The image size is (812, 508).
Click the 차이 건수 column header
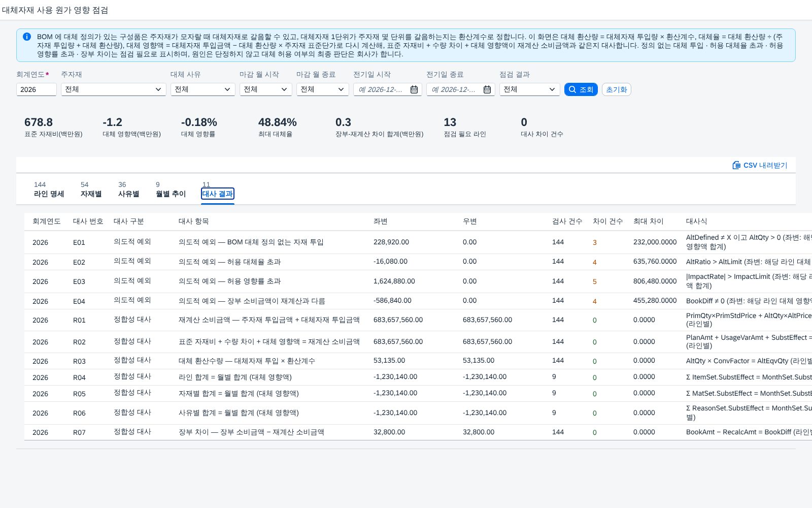(608, 221)
